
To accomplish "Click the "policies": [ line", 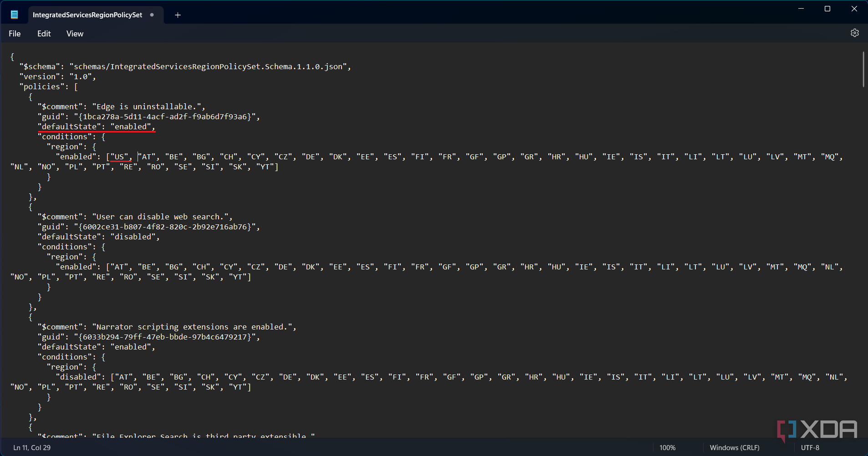I will (x=49, y=86).
